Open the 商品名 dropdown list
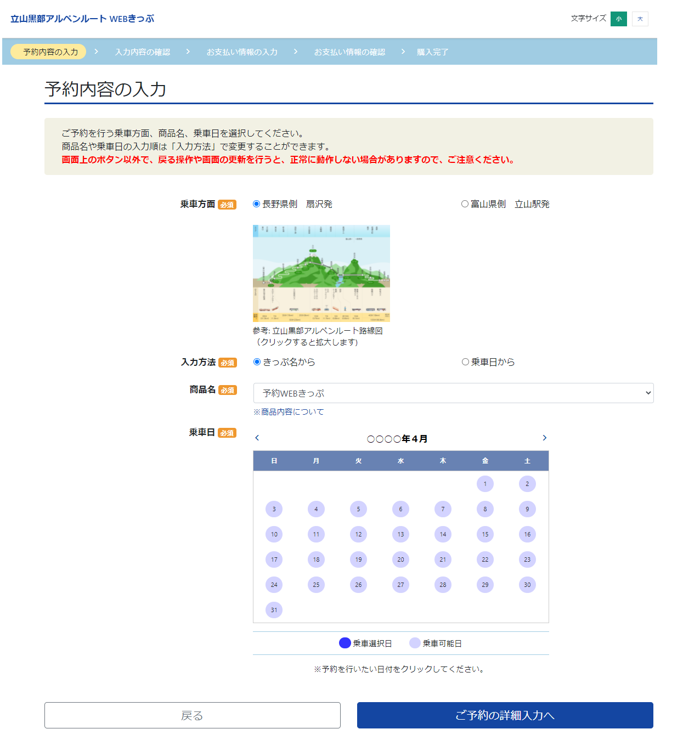The width and height of the screenshot is (700, 746). point(453,393)
